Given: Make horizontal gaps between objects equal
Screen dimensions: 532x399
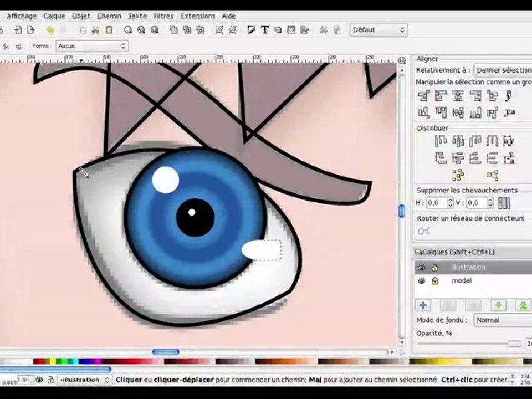Looking at the screenshot, I should 492,140.
